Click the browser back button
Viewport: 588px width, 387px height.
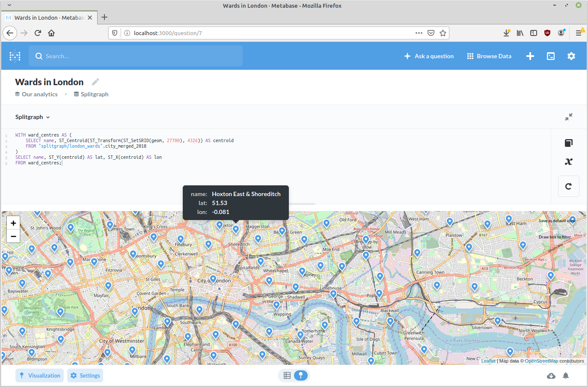point(10,33)
